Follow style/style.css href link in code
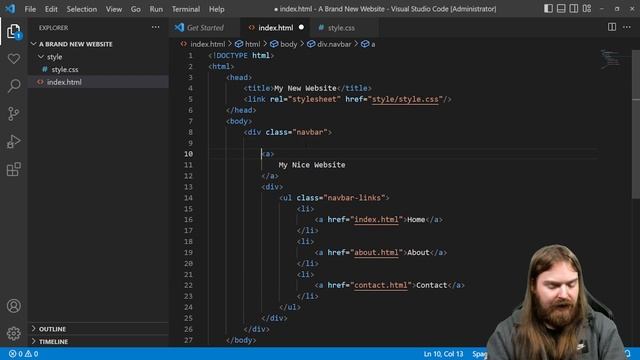 405,99
